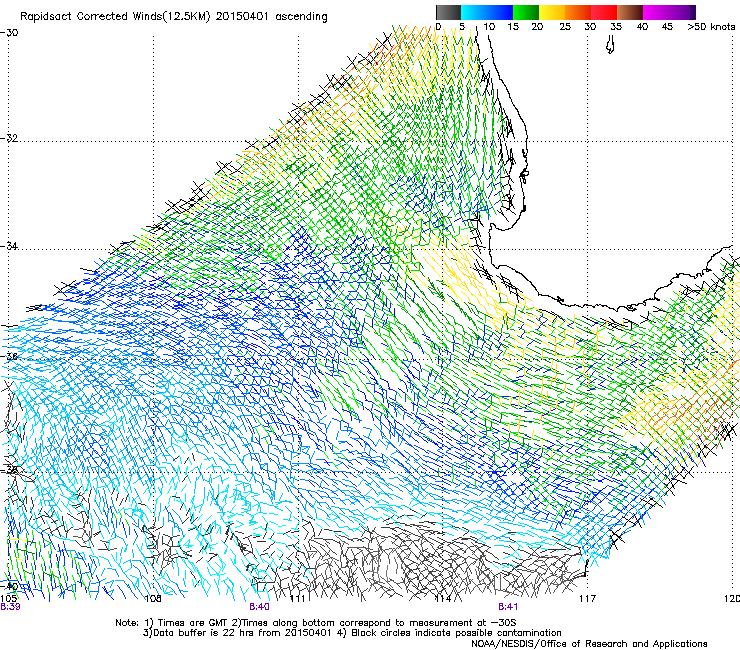Viewport: 740px width, 650px height.
Task: Click the longitude label '114'
Action: (443, 599)
